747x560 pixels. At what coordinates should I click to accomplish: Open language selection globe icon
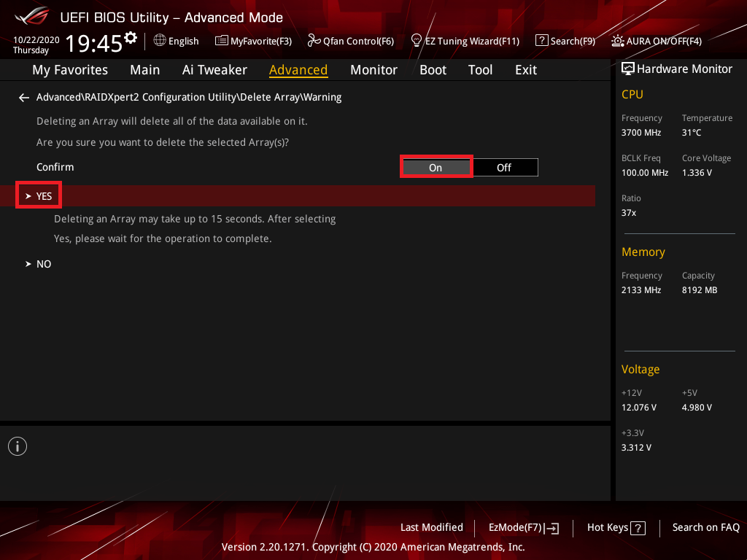click(x=160, y=41)
